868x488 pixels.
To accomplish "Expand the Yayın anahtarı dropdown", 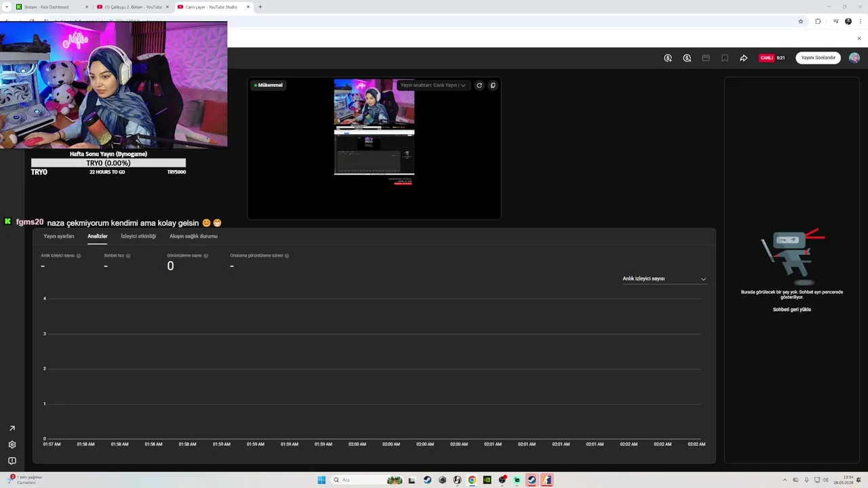I will point(433,85).
